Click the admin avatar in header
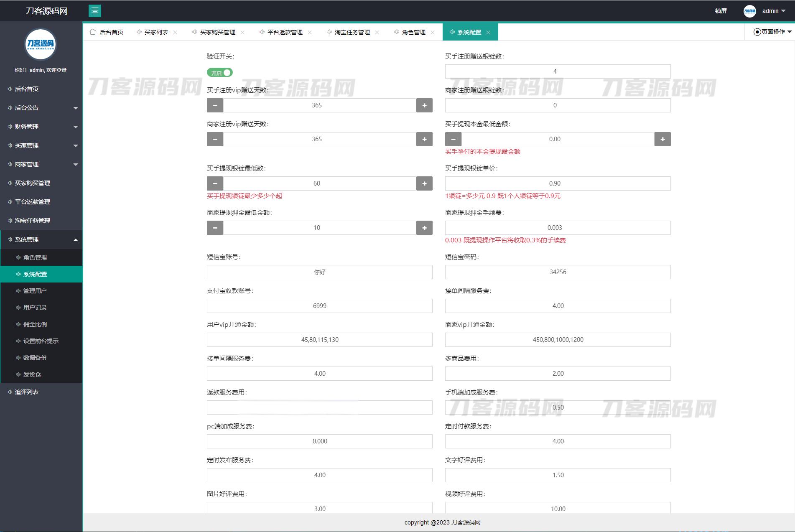Screen dimensions: 795x532 click(749, 11)
